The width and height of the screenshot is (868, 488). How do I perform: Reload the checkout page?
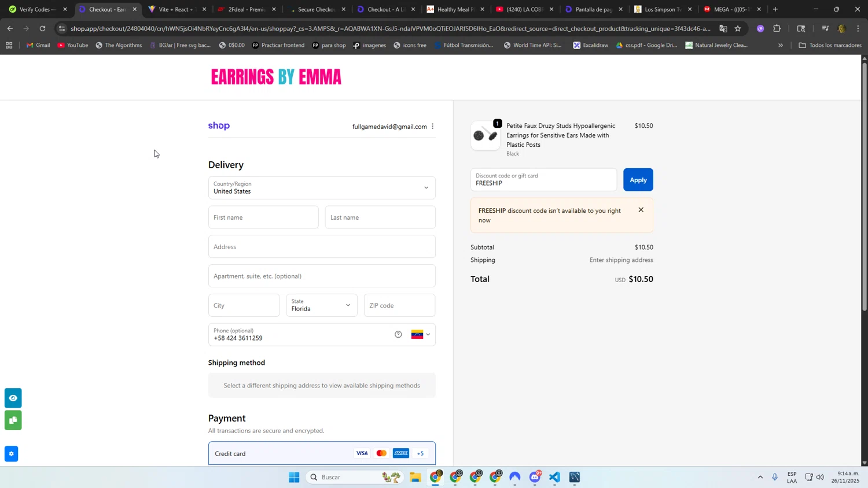(x=42, y=28)
